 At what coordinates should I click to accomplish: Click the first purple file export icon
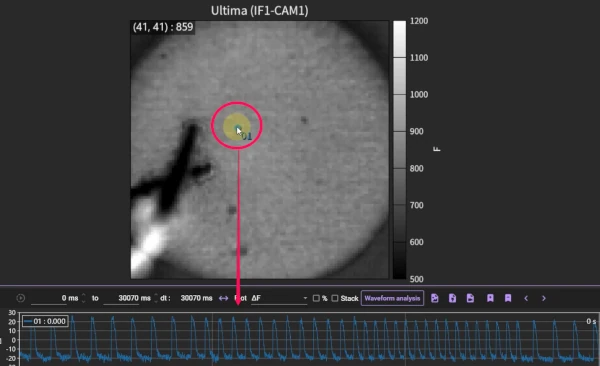435,298
